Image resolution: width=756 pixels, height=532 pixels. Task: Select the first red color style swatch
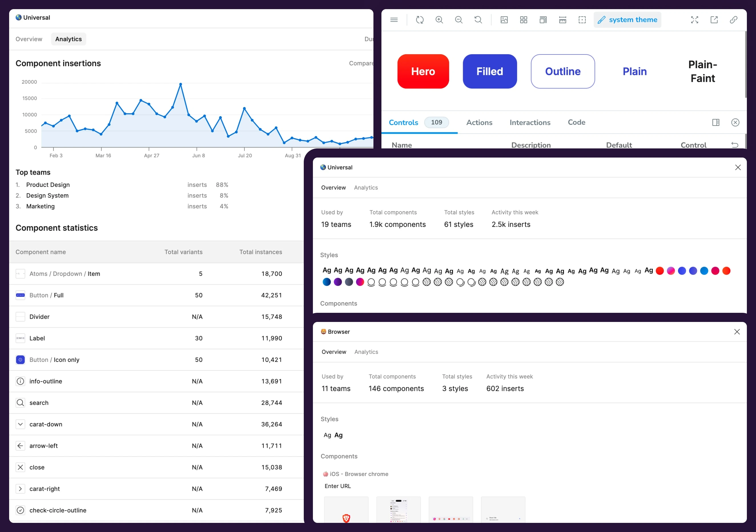point(660,271)
